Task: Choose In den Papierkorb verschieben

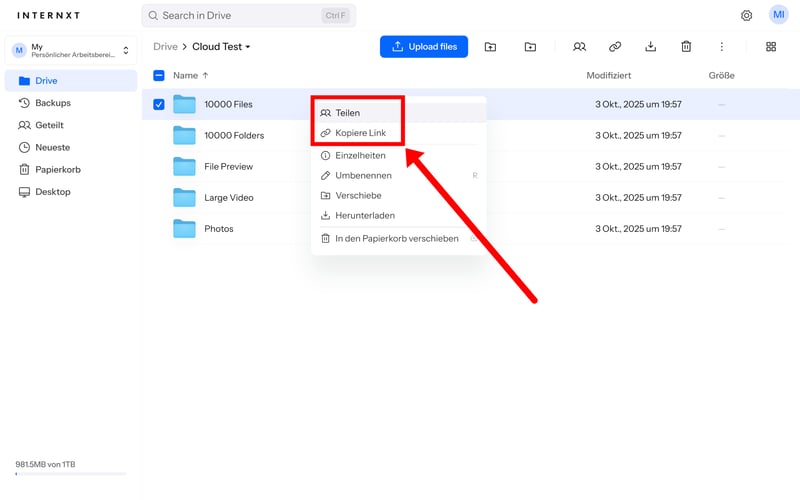Action: (x=396, y=238)
